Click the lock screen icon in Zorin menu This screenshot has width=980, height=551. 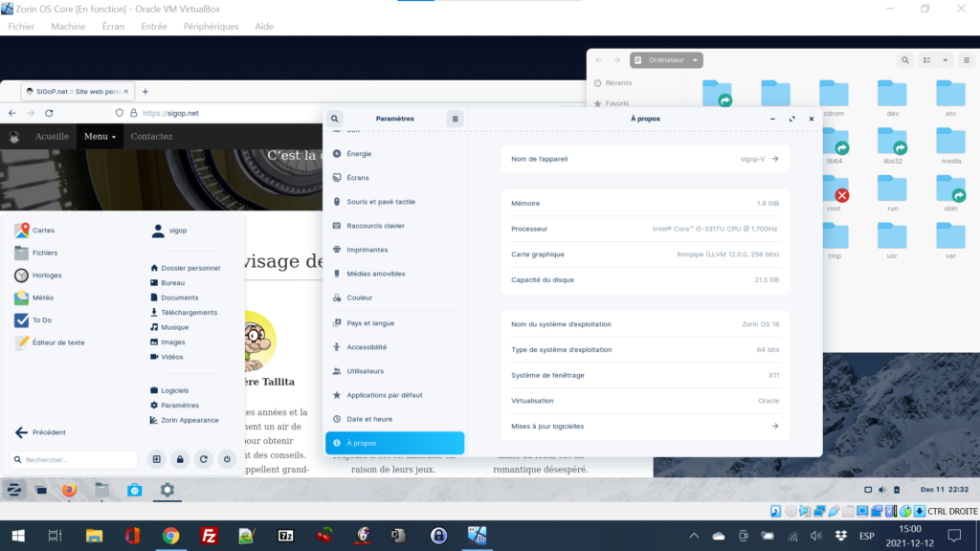pyautogui.click(x=180, y=459)
